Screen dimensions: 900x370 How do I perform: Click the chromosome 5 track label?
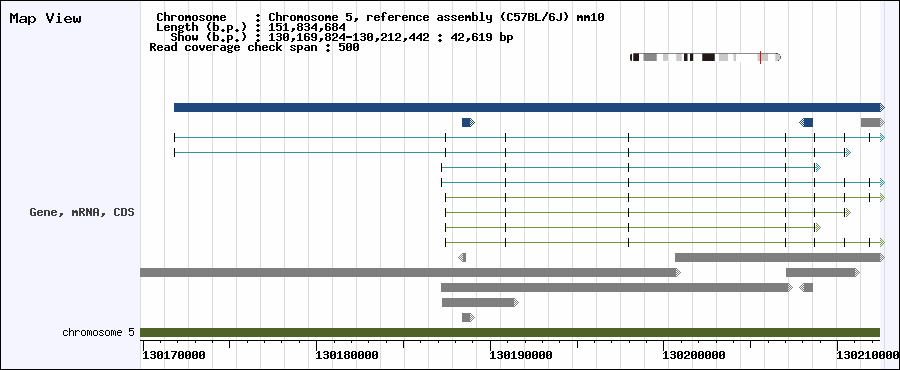pyautogui.click(x=98, y=332)
